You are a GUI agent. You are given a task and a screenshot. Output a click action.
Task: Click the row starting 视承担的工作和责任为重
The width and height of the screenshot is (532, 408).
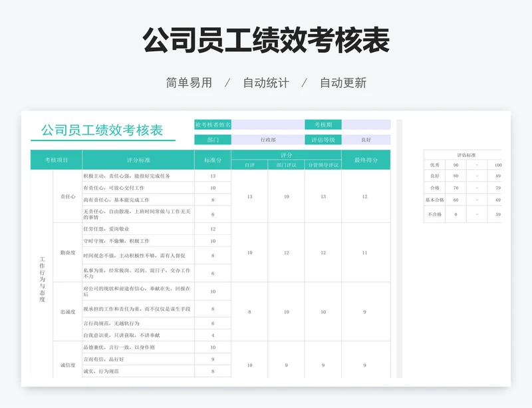(x=138, y=309)
